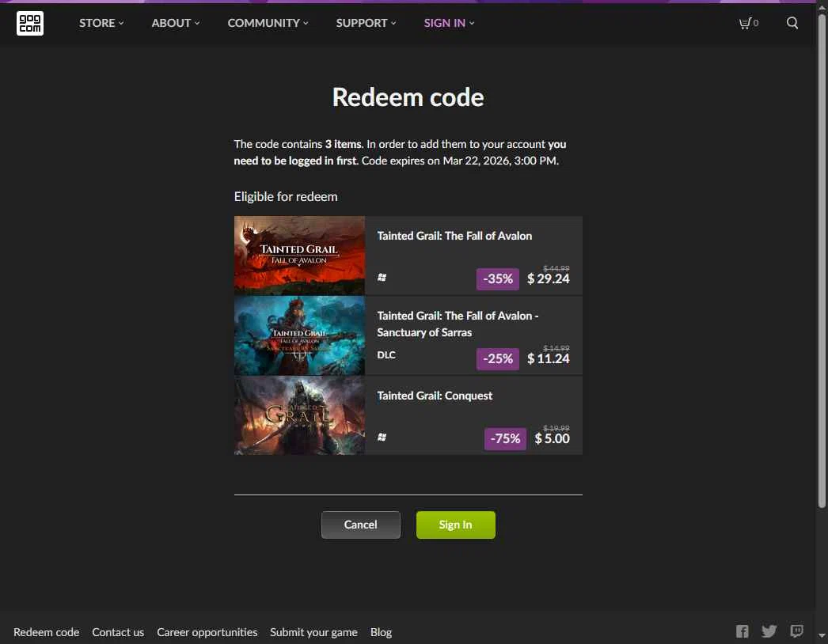This screenshot has height=644, width=828.
Task: Expand the ABOUT dropdown menu
Action: click(x=175, y=23)
